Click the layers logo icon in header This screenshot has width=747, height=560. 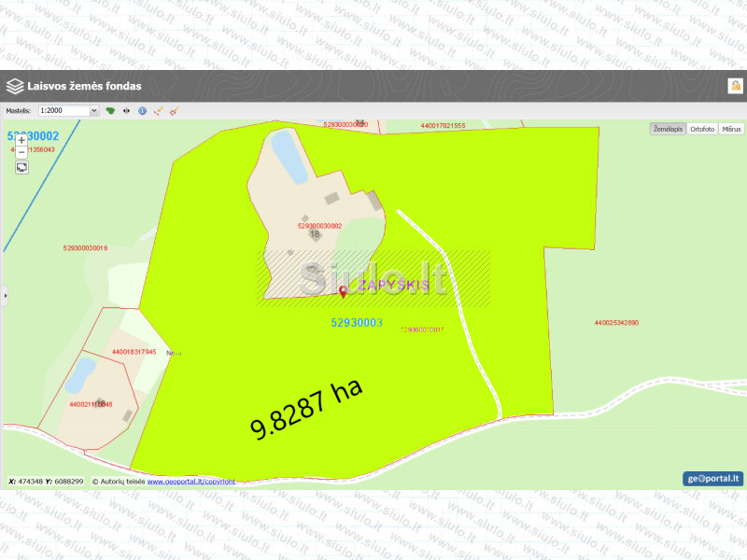(15, 86)
